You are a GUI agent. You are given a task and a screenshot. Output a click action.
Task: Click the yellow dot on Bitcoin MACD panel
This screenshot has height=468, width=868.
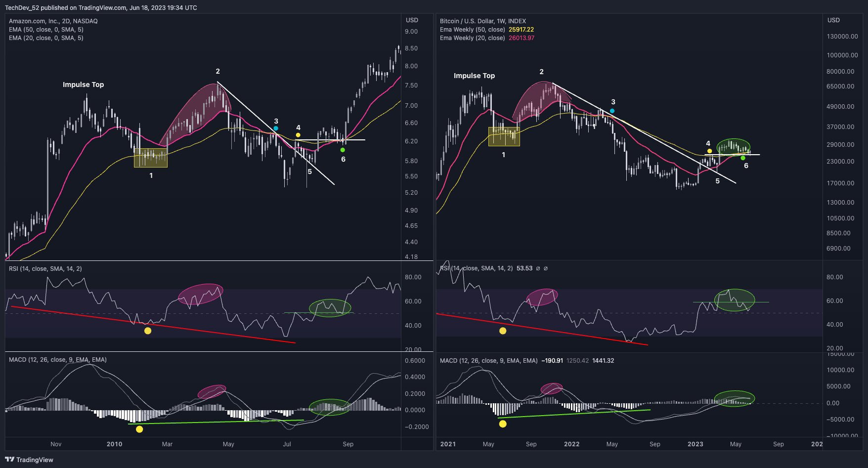click(x=503, y=424)
